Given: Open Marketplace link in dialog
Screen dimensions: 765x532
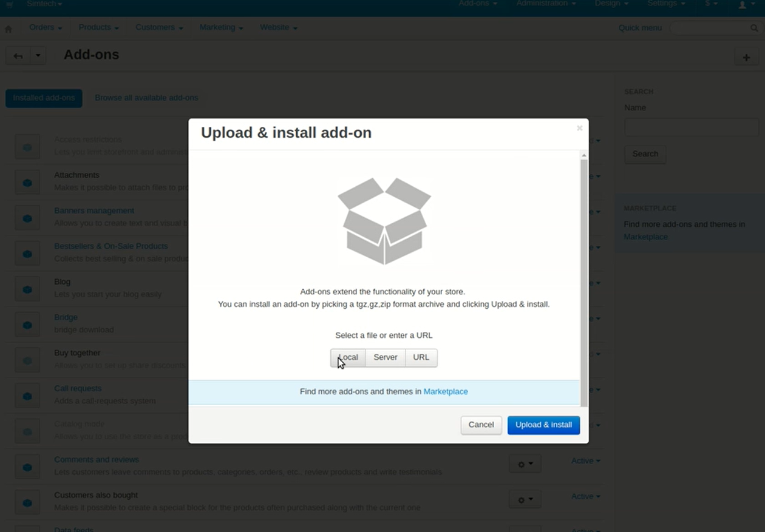Looking at the screenshot, I should click(x=445, y=392).
